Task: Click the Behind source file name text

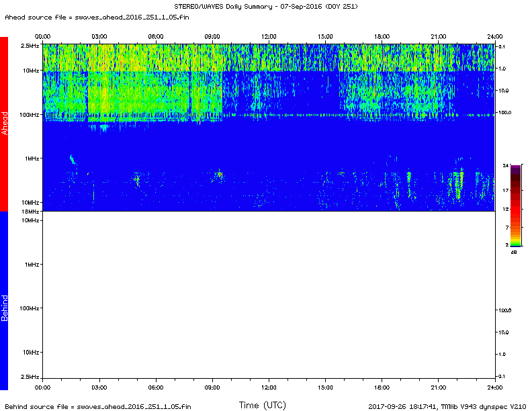Action: pyautogui.click(x=99, y=406)
